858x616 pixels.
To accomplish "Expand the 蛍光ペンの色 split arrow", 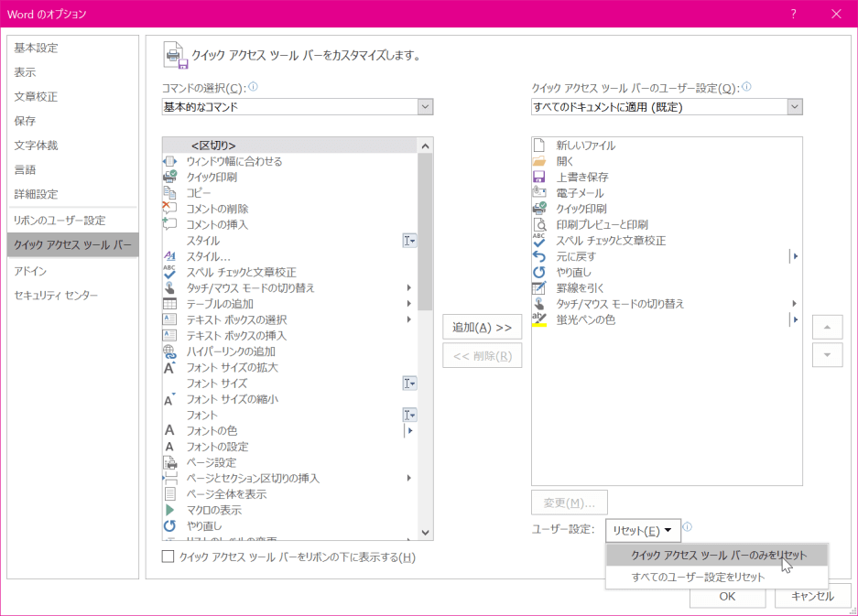I will pyautogui.click(x=795, y=319).
